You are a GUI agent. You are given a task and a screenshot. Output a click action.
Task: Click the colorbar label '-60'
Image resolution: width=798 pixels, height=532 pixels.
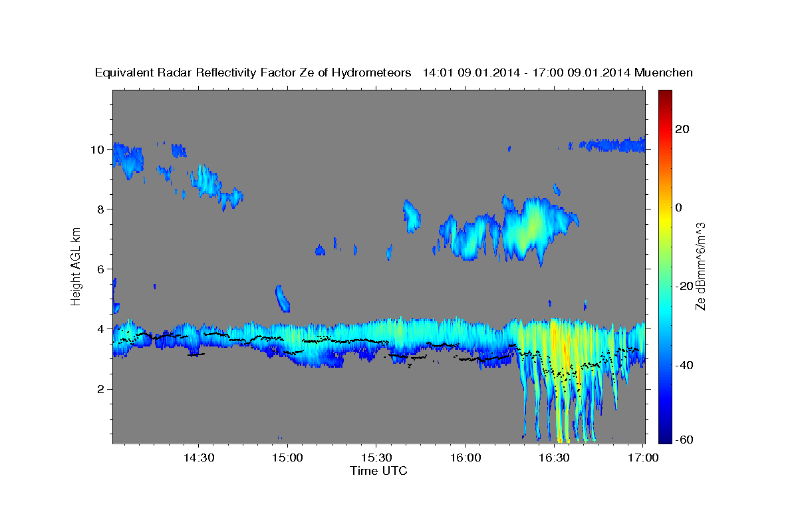pyautogui.click(x=686, y=439)
